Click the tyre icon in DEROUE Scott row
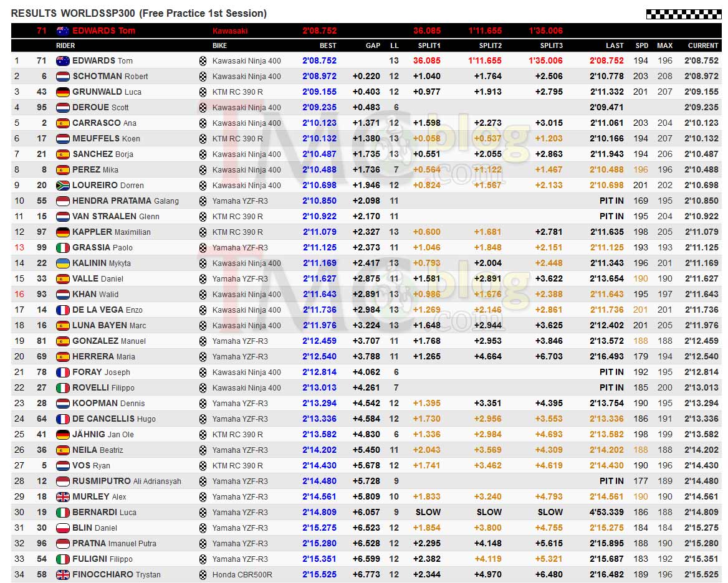Screen dimensions: 728x583 (x=203, y=108)
